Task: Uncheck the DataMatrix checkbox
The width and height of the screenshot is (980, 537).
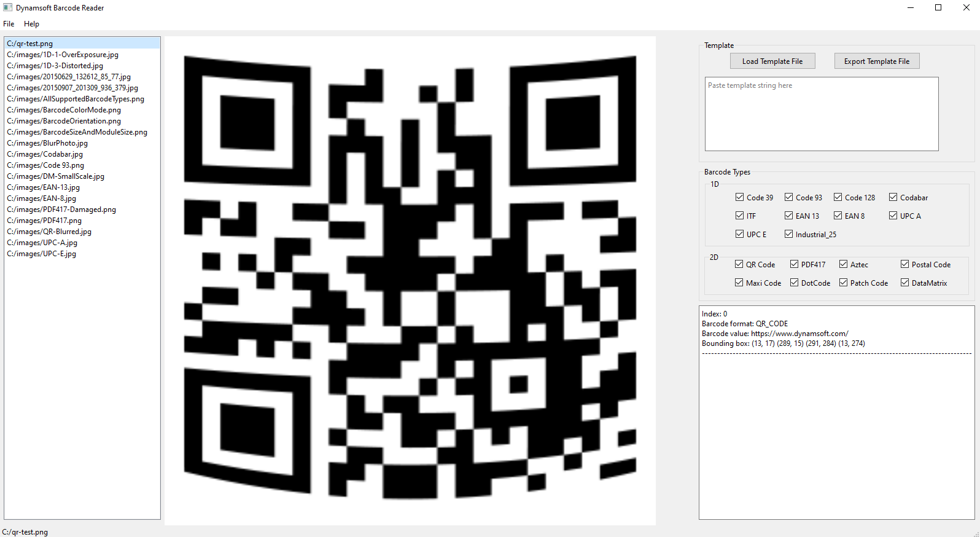Action: (x=905, y=283)
